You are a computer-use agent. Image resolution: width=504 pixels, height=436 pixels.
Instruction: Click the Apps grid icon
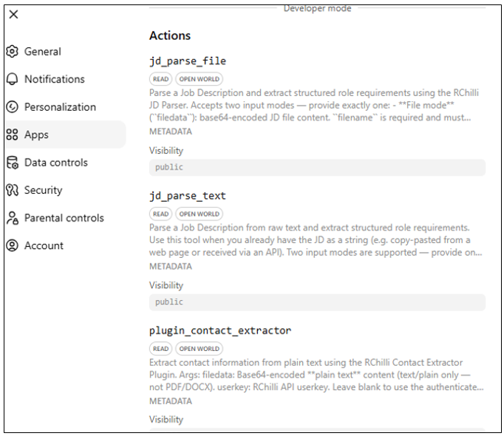13,134
